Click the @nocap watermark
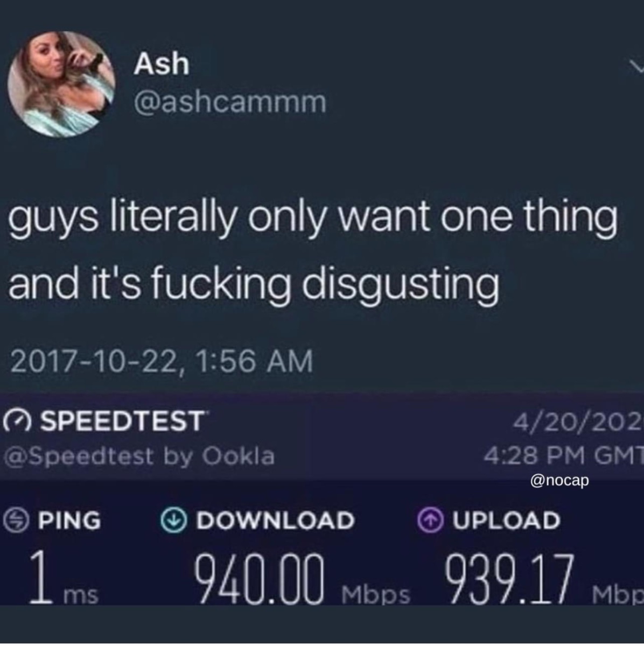 tap(560, 480)
